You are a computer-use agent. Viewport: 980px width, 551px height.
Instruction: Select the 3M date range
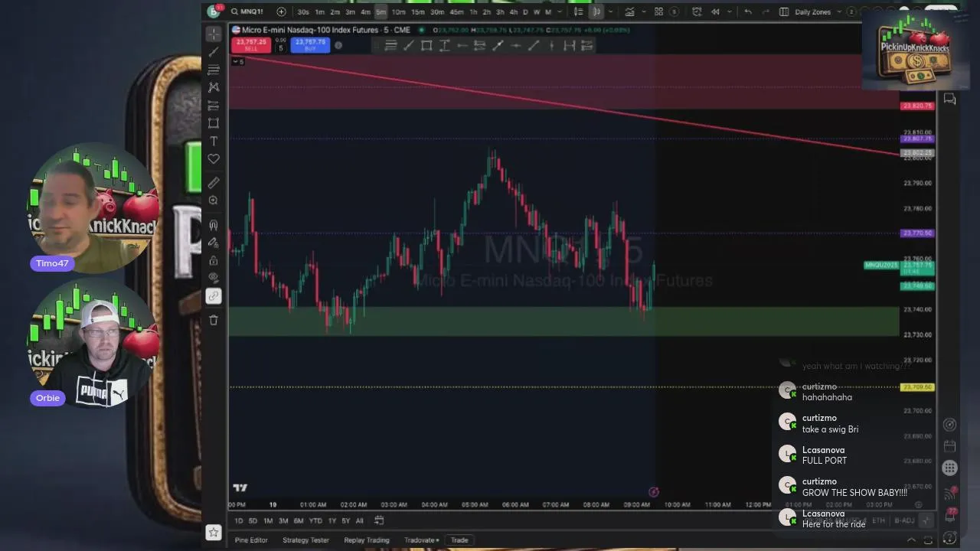tap(283, 521)
